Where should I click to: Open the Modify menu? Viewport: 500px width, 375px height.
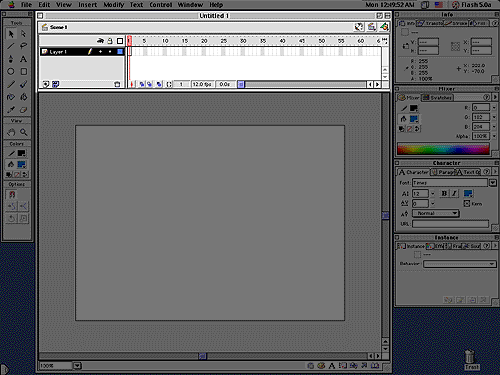pyautogui.click(x=113, y=5)
